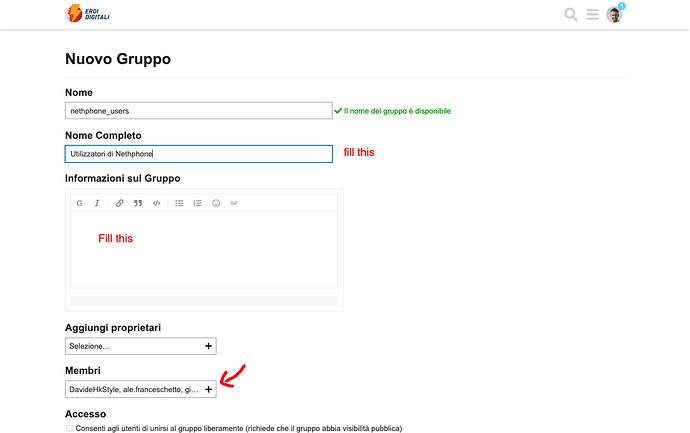Click the notification badge on avatar
Viewport: 690px width, 433px height.
coord(621,6)
